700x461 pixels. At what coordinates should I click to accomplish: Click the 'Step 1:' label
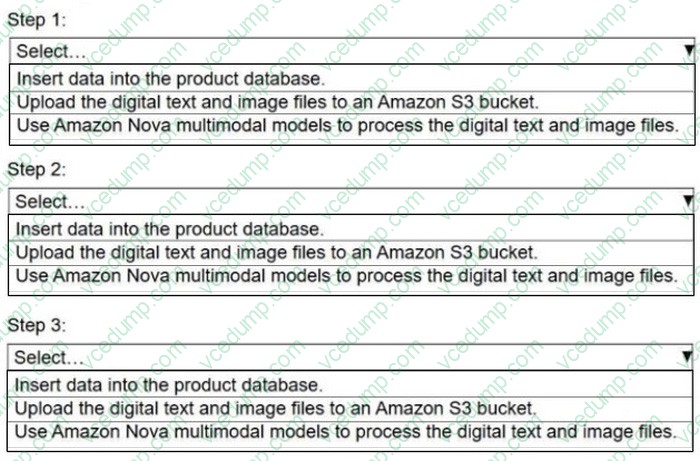point(35,19)
